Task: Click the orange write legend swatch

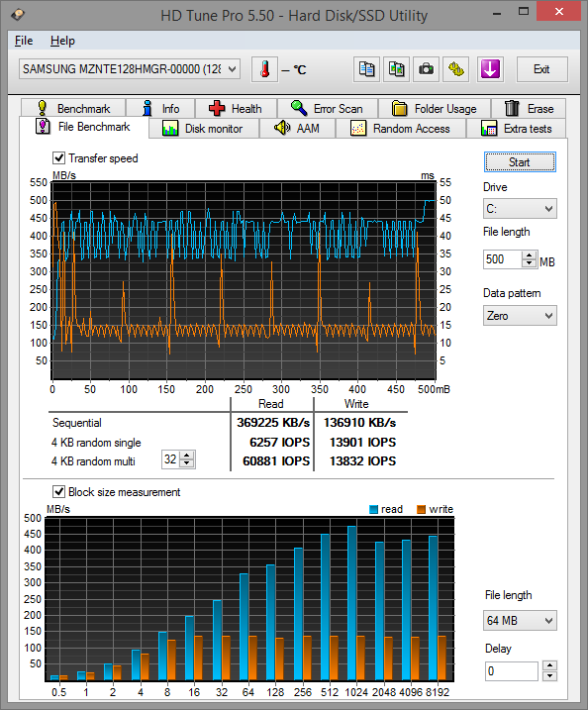Action: pyautogui.click(x=421, y=509)
